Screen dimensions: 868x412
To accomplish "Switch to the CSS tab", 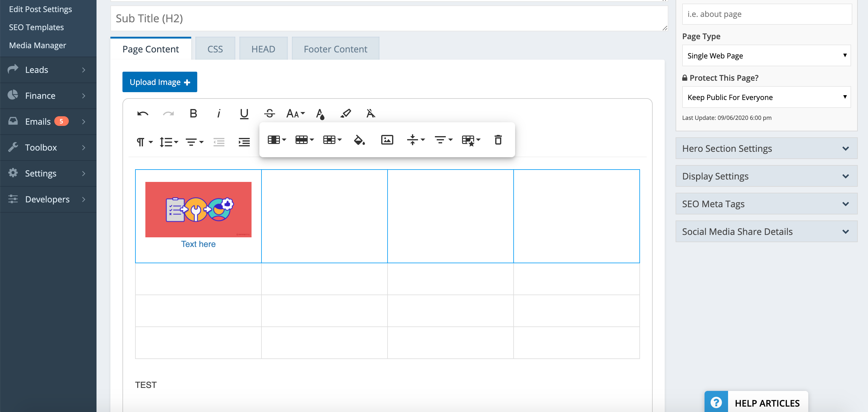I will point(215,48).
